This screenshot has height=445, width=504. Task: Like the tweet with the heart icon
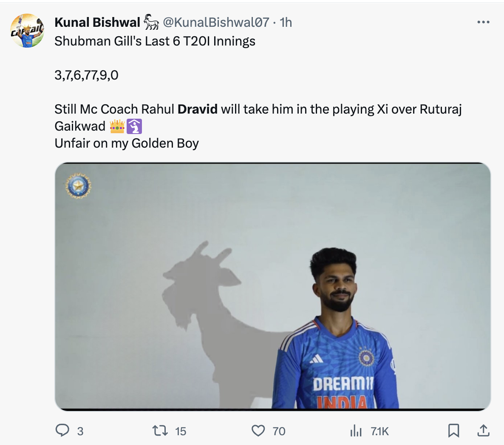(x=258, y=431)
